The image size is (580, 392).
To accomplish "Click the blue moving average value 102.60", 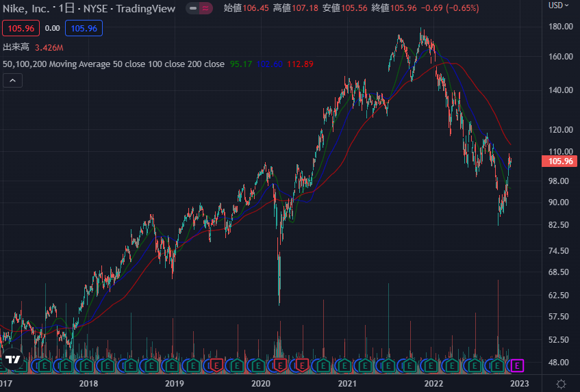I will (269, 64).
